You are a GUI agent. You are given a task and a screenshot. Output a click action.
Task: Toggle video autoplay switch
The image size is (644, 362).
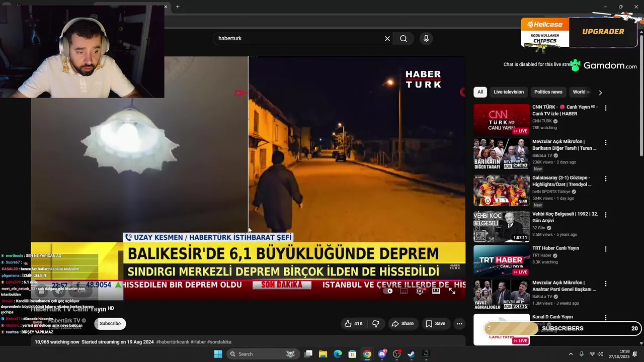389,291
